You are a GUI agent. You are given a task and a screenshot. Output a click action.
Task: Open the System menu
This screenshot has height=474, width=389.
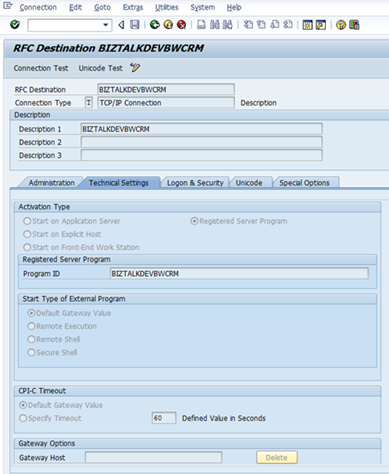point(203,7)
